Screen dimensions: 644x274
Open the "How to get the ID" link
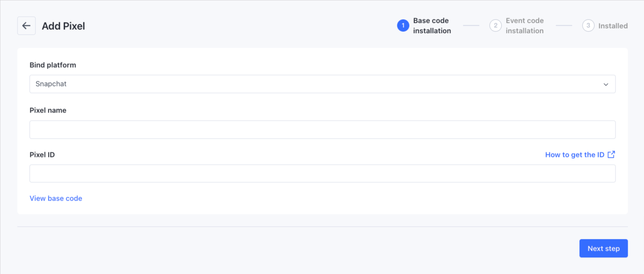pos(574,155)
